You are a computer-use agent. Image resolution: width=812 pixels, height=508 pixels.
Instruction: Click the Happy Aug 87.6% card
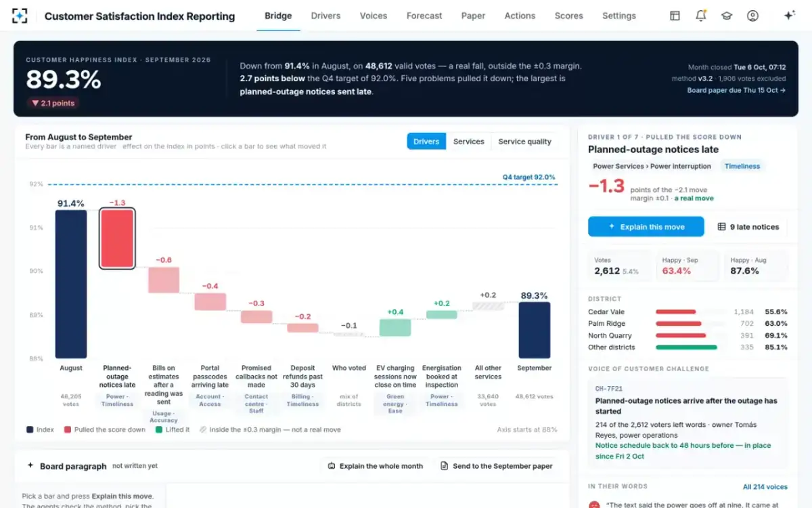[x=754, y=266]
